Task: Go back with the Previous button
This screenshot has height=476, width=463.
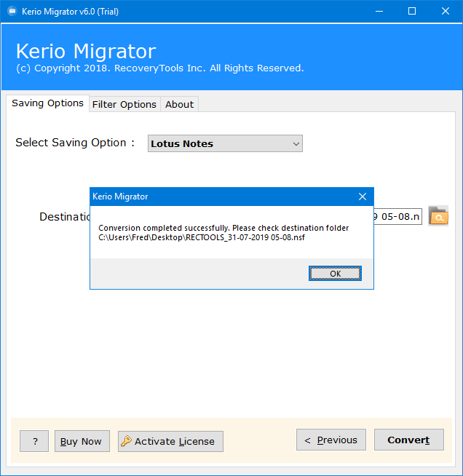Action: coord(331,440)
